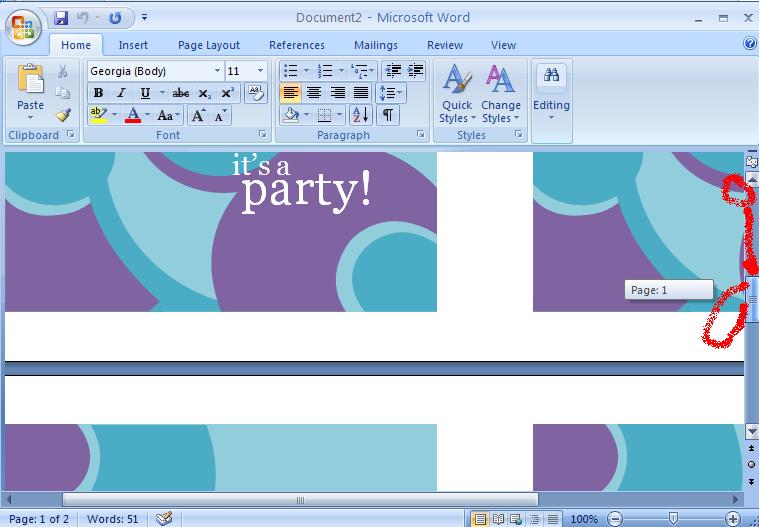
Task: Switch to the Home tab
Action: [x=76, y=45]
